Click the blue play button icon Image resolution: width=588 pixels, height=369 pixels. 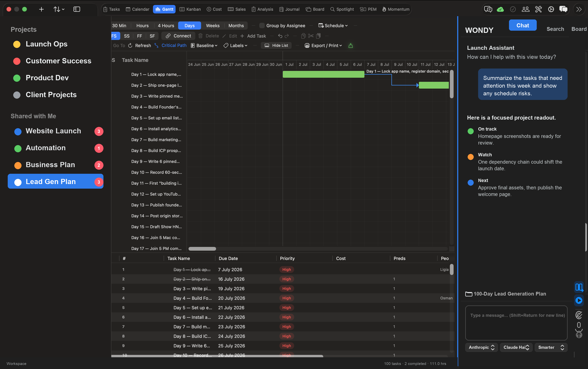tap(579, 300)
